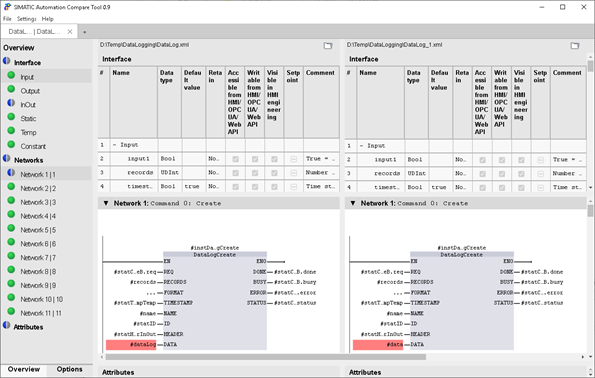Open folder browse icon for DataLog.xml
This screenshot has height=378, width=595.
(x=328, y=46)
